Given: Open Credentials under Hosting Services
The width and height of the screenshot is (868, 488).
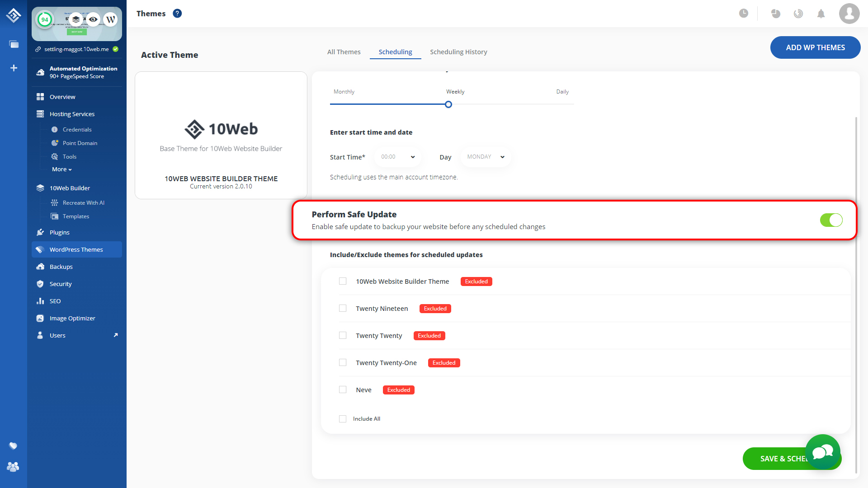Looking at the screenshot, I should click(x=77, y=130).
